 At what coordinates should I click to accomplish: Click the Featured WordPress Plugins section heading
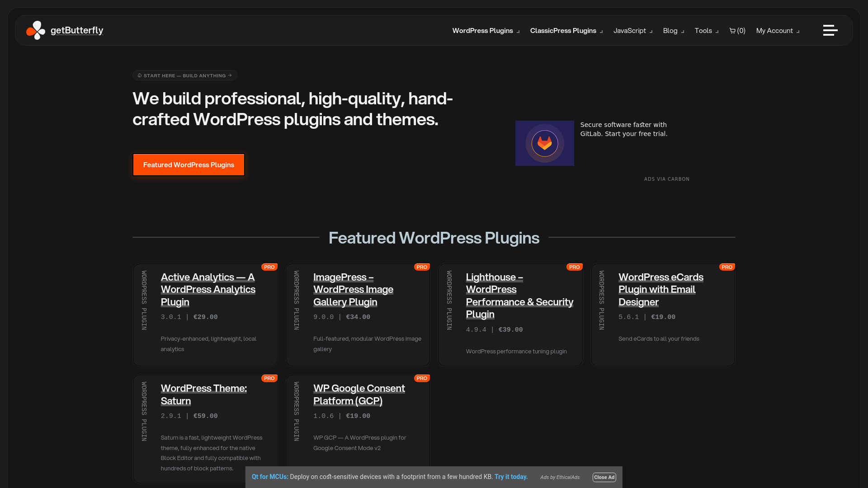[434, 238]
